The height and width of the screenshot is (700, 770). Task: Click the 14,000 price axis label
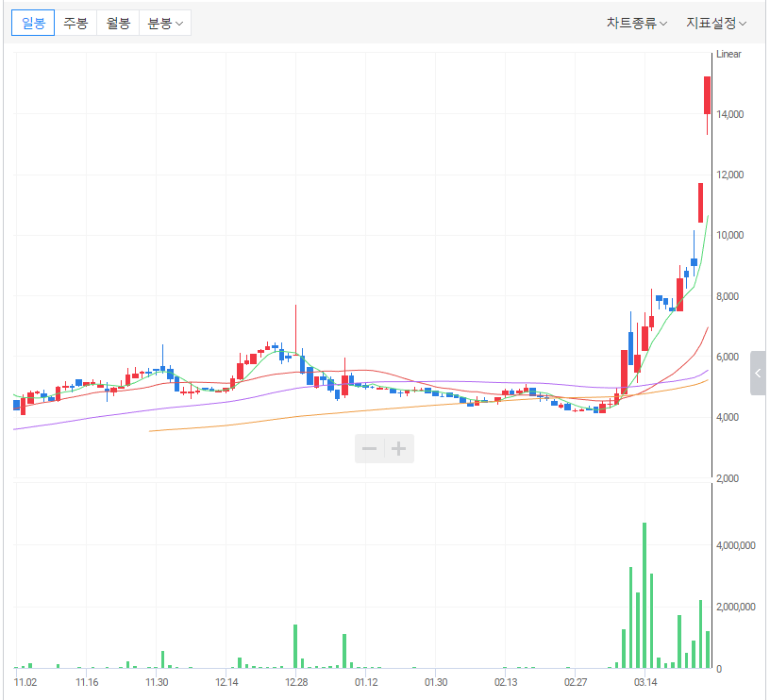[x=729, y=114]
